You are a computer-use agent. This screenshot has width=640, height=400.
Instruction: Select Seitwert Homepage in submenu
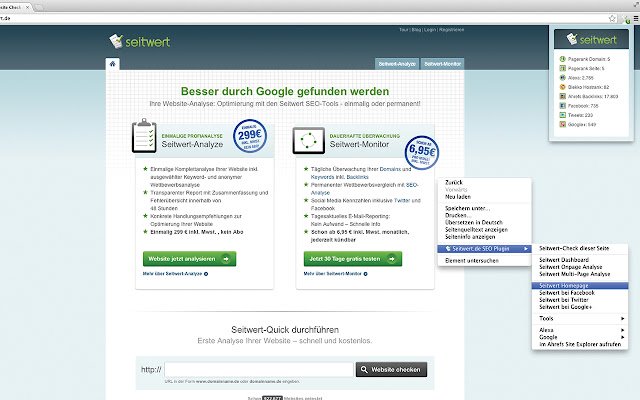580,286
